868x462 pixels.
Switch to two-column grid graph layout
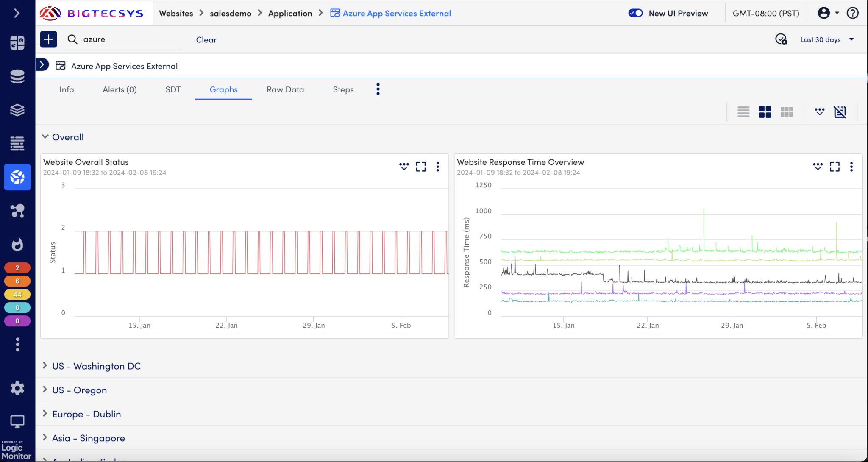pyautogui.click(x=765, y=112)
